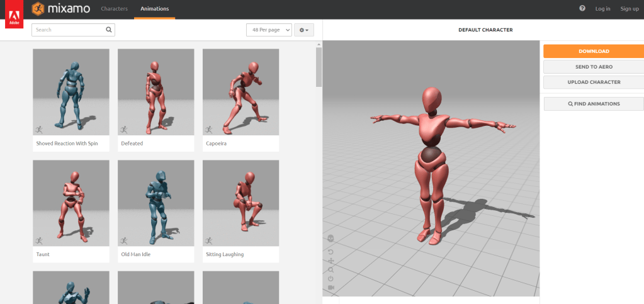Expand the gear settings dropdown
The height and width of the screenshot is (304, 644).
click(x=304, y=30)
